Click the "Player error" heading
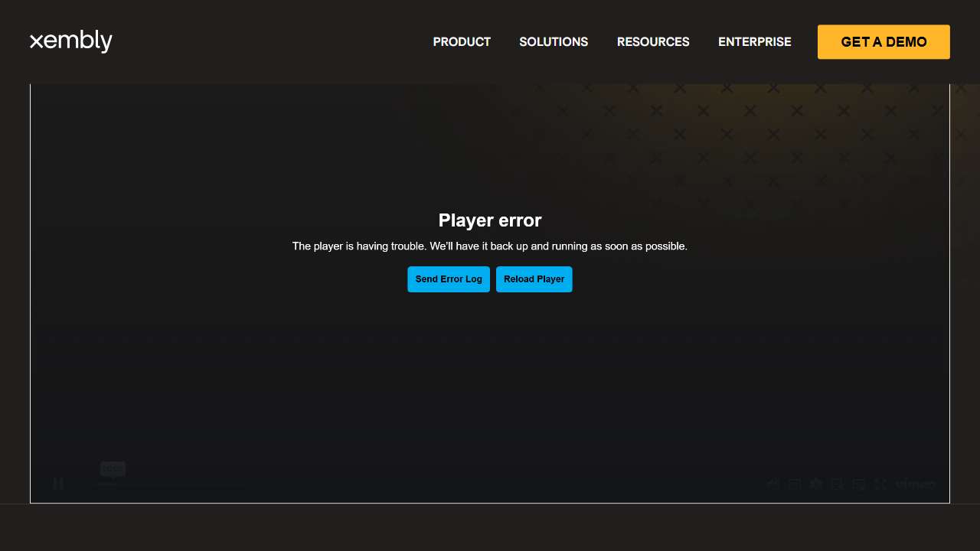980x551 pixels. click(x=490, y=220)
